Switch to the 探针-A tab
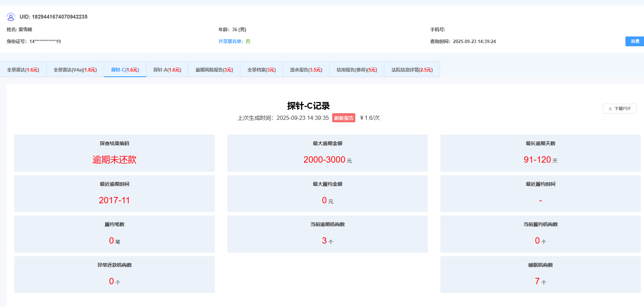Screen dimensions: 644x307 (167, 70)
